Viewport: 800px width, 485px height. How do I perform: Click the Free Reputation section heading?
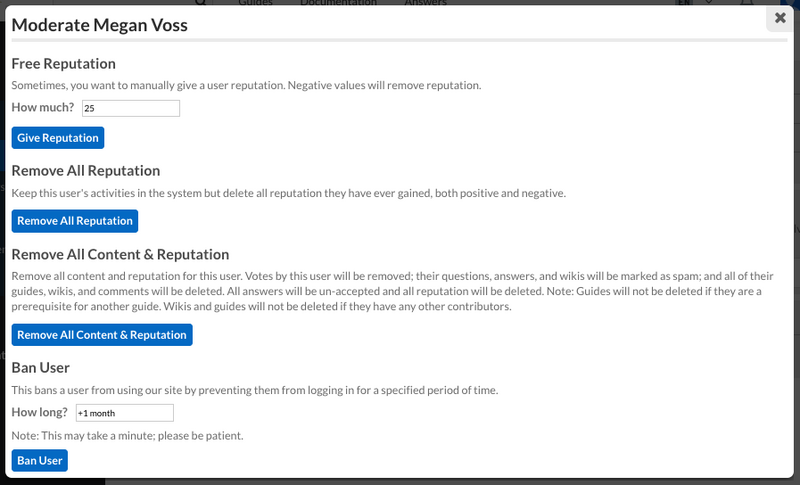(x=64, y=64)
